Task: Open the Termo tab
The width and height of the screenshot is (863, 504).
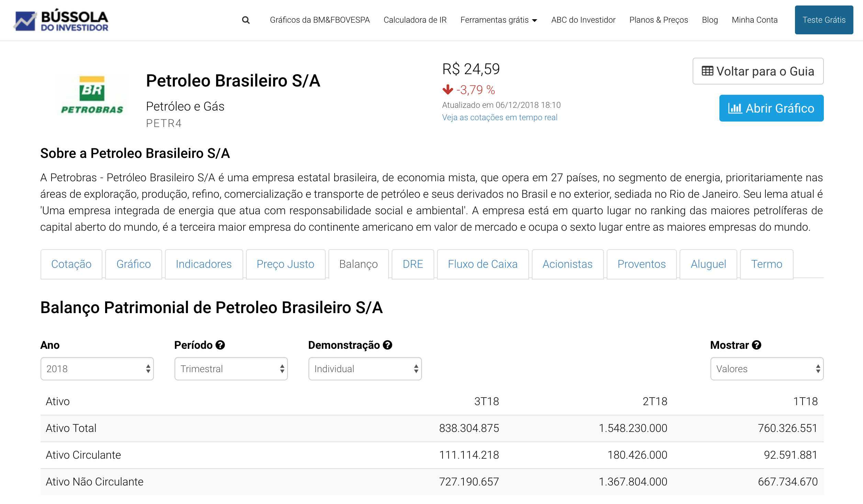Action: 767,264
